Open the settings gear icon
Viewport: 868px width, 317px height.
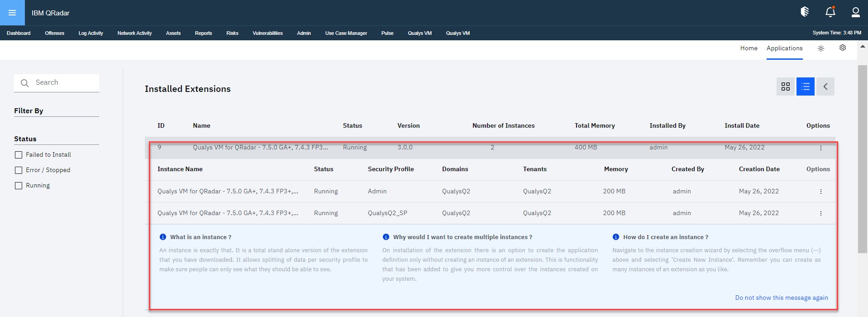pyautogui.click(x=842, y=48)
